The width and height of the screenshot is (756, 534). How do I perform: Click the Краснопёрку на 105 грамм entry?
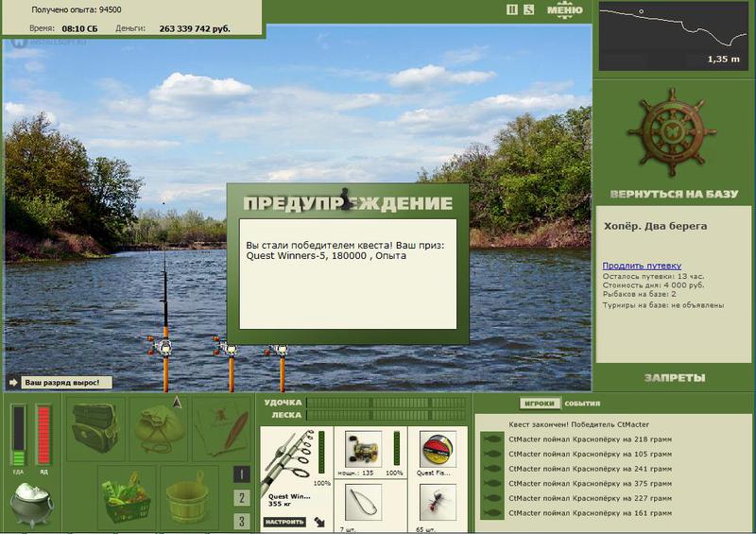tap(590, 454)
